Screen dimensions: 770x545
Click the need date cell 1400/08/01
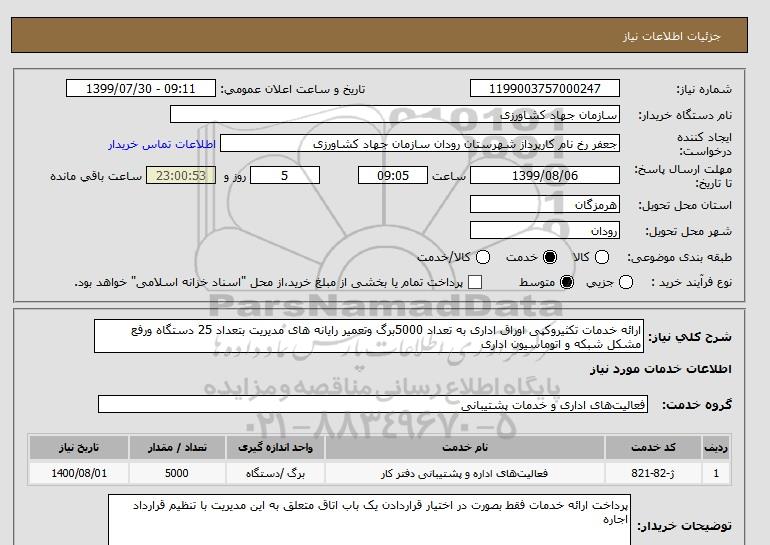point(79,473)
